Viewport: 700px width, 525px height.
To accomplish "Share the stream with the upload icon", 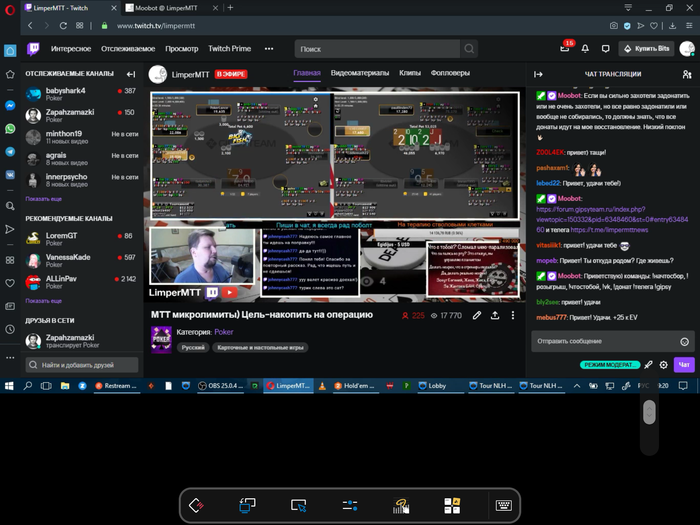I will click(495, 316).
